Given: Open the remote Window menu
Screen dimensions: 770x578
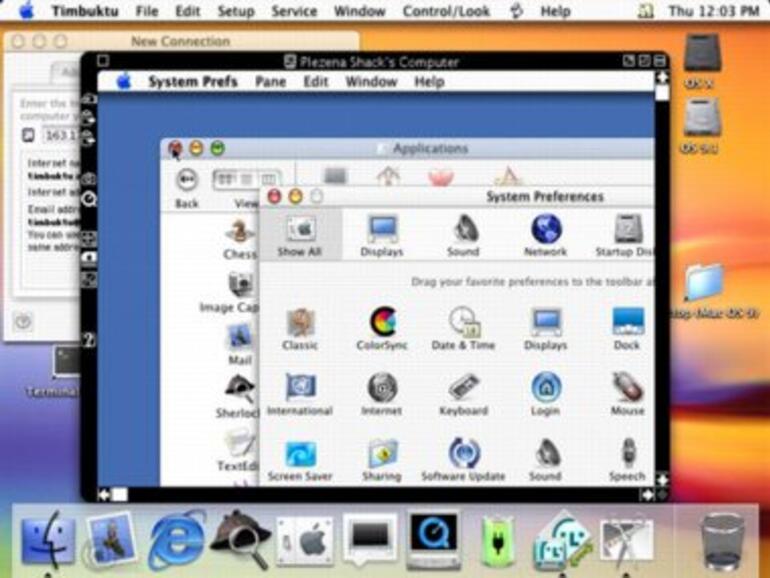Looking at the screenshot, I should pyautogui.click(x=371, y=82).
